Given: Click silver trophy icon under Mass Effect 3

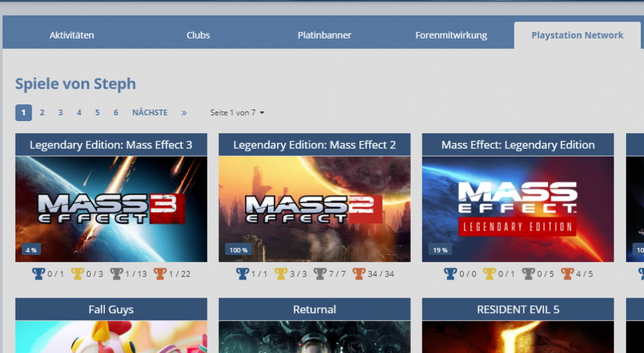Looking at the screenshot, I should [116, 274].
